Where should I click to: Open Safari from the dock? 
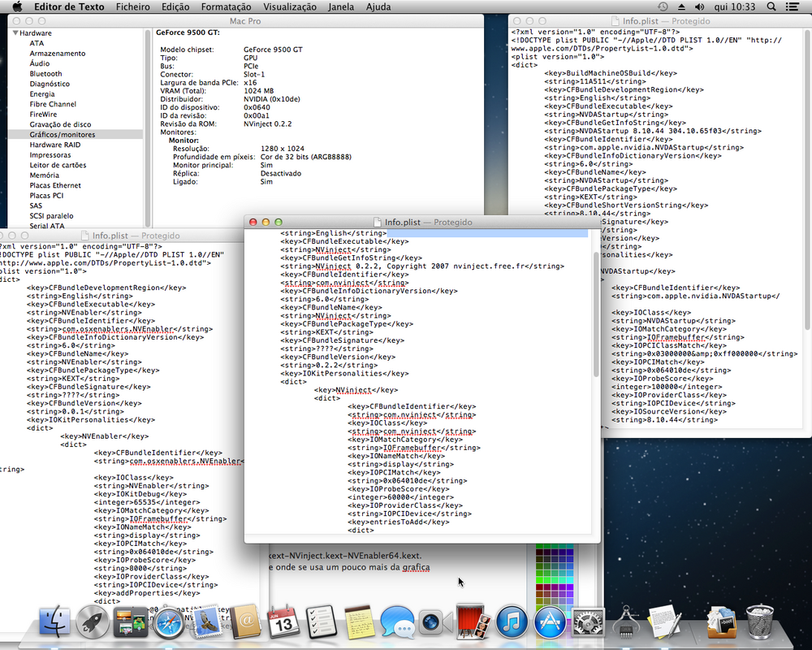pyautogui.click(x=168, y=624)
